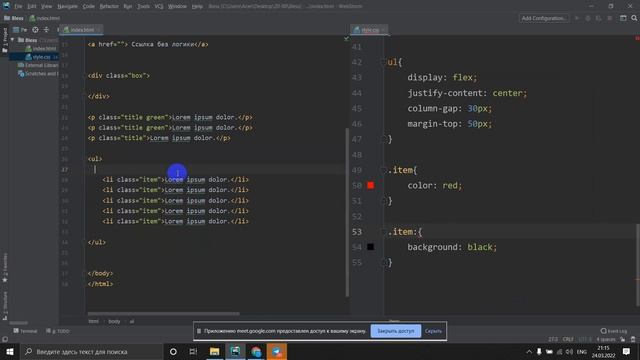Click the red color swatch on line 50
Screen dimensions: 640x360
[371, 185]
